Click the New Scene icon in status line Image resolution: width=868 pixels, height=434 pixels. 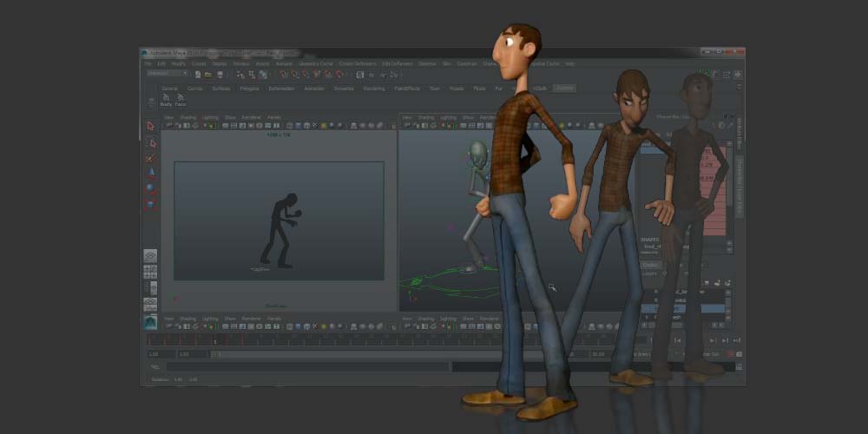point(198,75)
